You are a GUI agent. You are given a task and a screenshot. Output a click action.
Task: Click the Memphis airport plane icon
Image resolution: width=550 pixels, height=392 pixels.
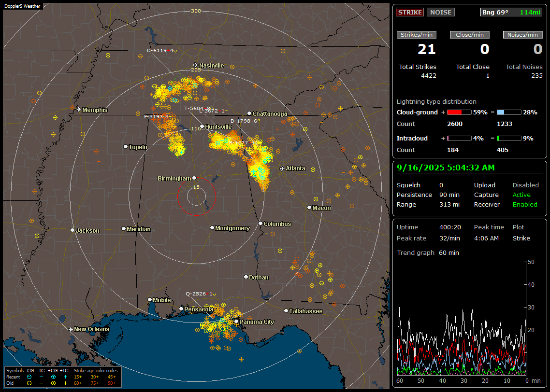(79, 110)
